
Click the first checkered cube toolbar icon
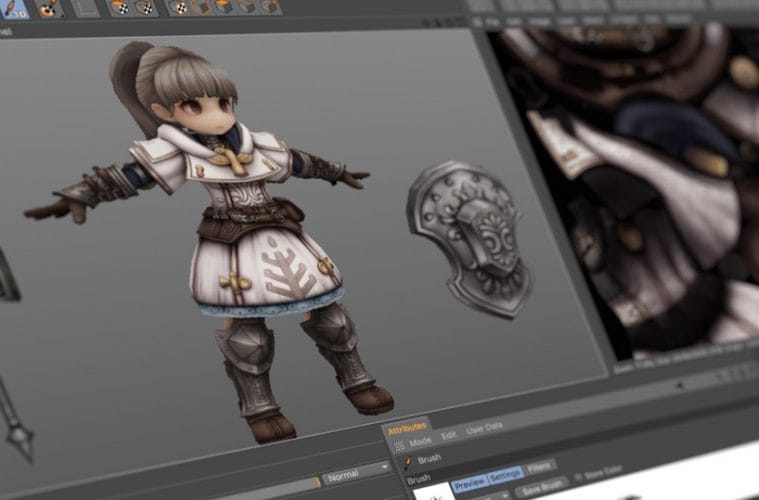(x=119, y=7)
